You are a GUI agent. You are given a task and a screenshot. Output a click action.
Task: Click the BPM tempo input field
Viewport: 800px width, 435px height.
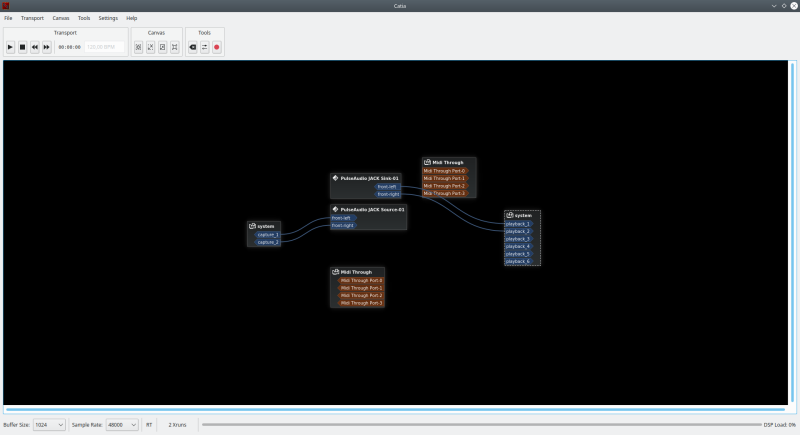[x=105, y=47]
